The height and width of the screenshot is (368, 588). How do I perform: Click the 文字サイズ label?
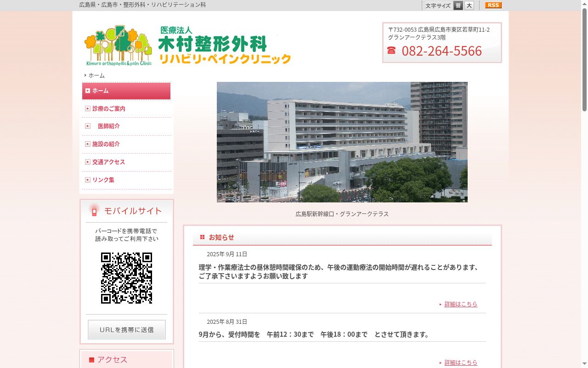coord(438,6)
